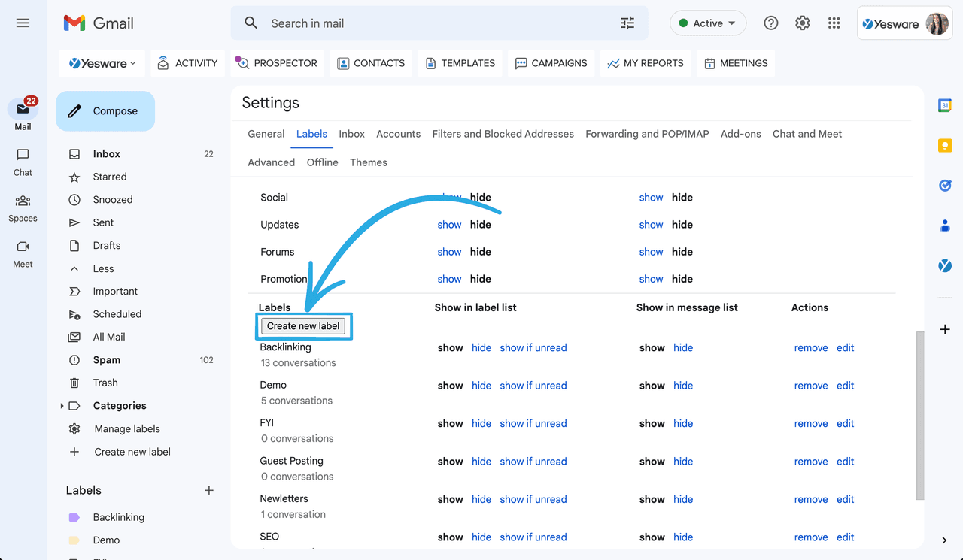Show the Backlinking label if unread
Viewport: 963px width, 560px height.
533,347
